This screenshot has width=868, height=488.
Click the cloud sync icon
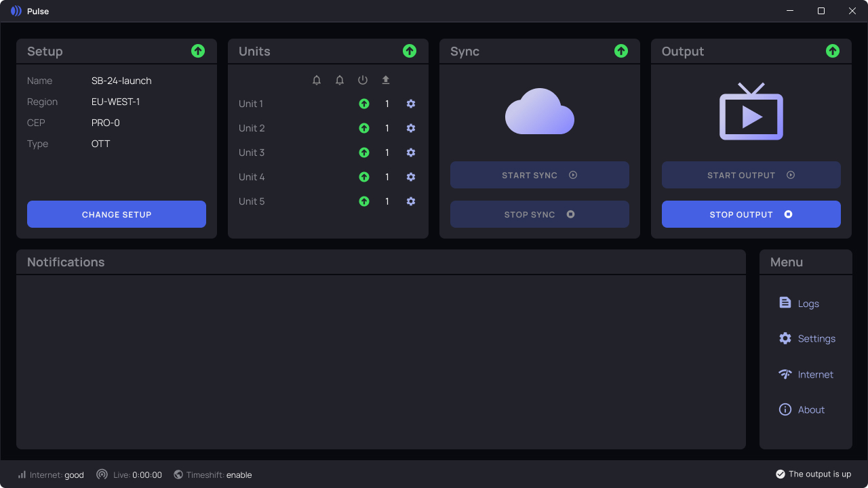click(x=540, y=111)
